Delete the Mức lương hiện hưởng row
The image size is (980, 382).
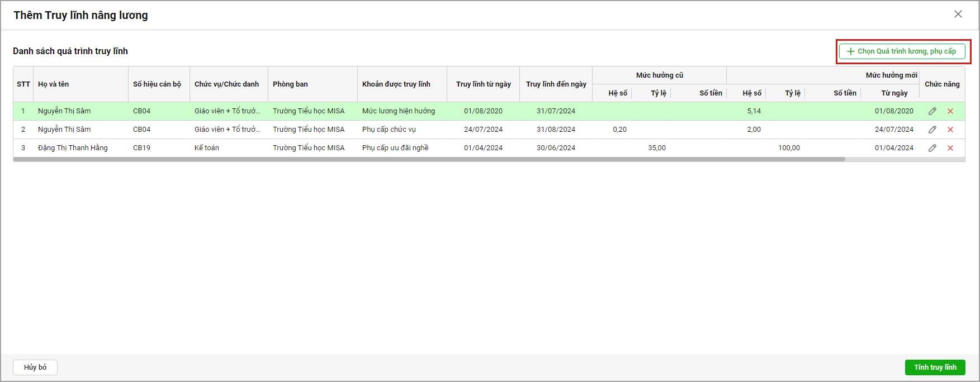(x=950, y=111)
